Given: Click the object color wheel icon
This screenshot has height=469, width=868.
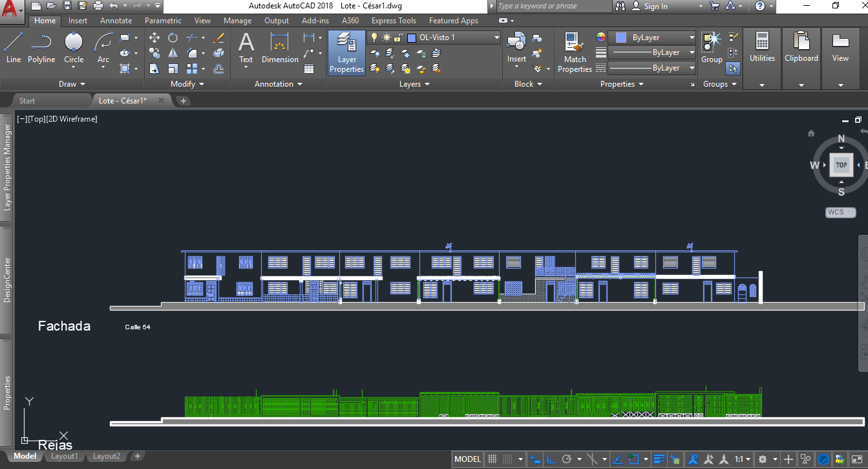Looking at the screenshot, I should (x=601, y=38).
